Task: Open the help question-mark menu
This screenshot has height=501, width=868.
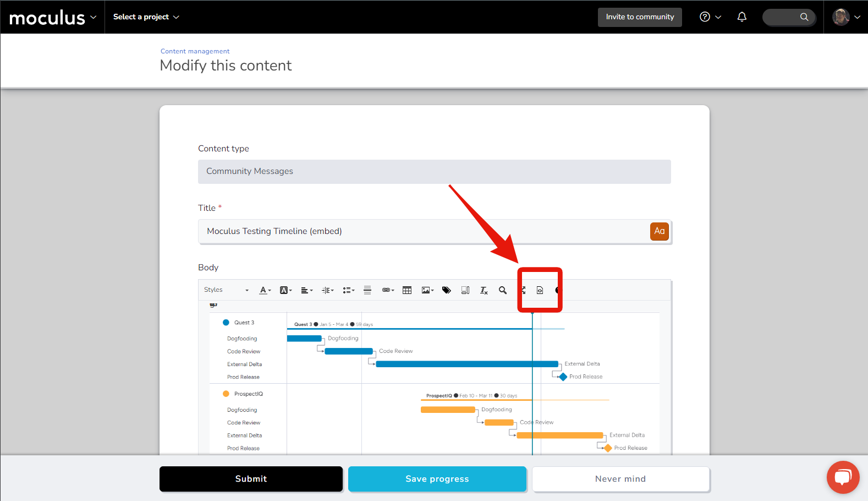Action: [710, 17]
